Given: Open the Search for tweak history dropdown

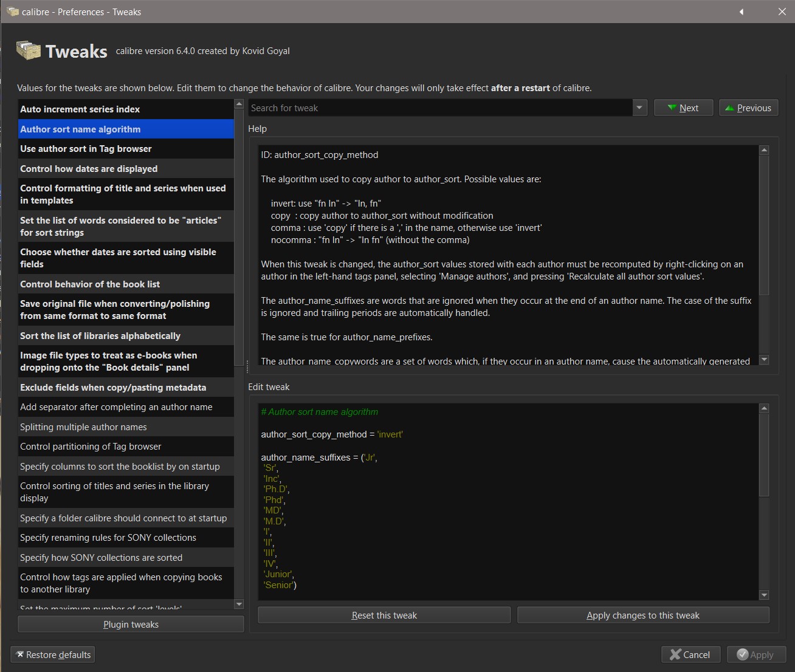Looking at the screenshot, I should pos(639,108).
